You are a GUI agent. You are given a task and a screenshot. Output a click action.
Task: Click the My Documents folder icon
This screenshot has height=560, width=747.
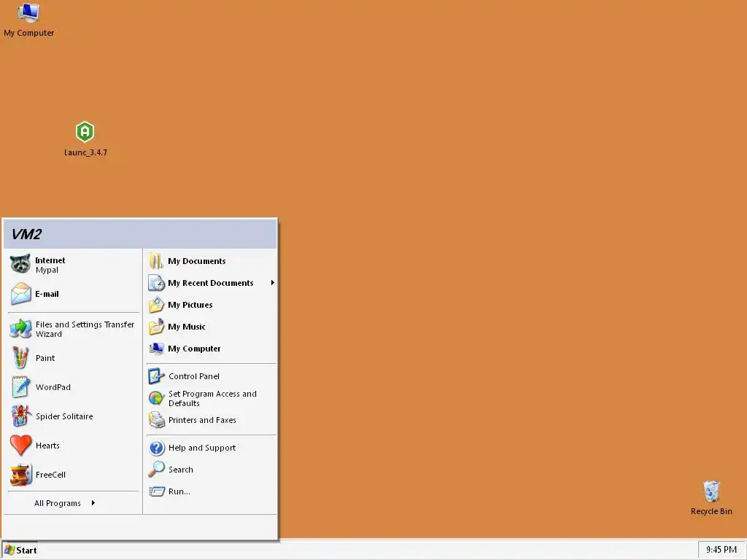tap(156, 261)
